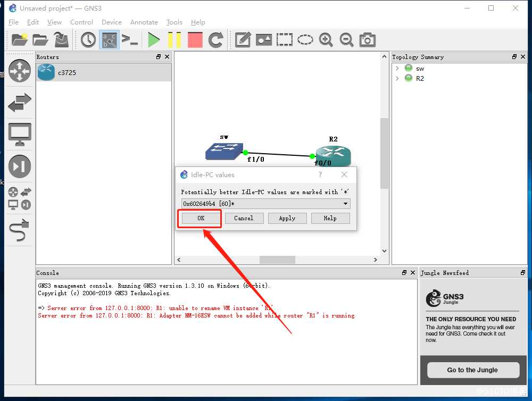
Task: Select the Add a link cable tool
Action: pos(19,230)
